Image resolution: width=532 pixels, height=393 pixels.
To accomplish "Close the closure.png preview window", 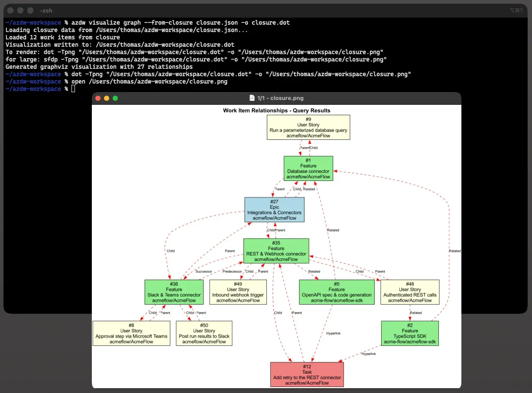I will 98,98.
